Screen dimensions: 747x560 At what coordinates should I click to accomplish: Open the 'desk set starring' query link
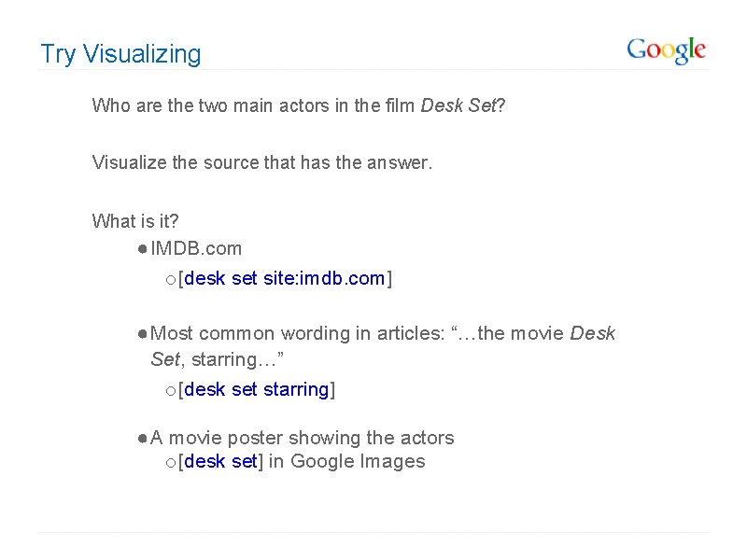257,389
